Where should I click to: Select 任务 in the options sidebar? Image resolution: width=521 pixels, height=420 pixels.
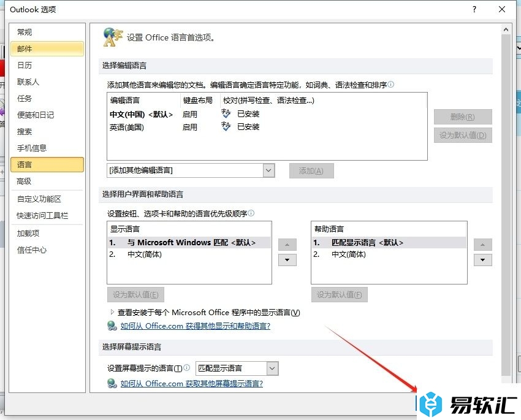point(47,99)
